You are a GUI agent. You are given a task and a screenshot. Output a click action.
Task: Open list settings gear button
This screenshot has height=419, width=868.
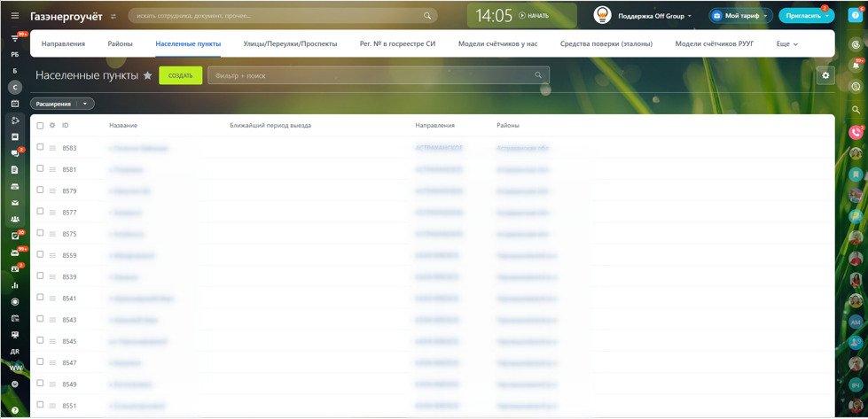click(825, 75)
